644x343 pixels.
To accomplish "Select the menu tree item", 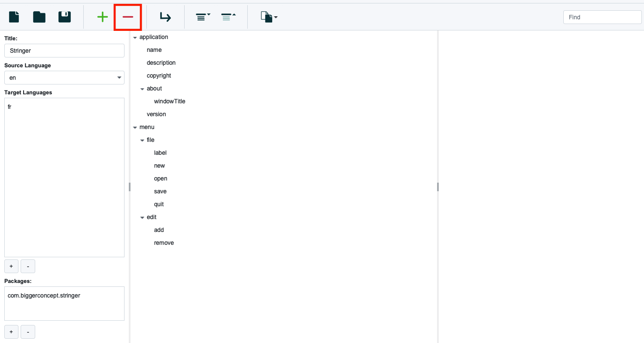I will pos(147,127).
